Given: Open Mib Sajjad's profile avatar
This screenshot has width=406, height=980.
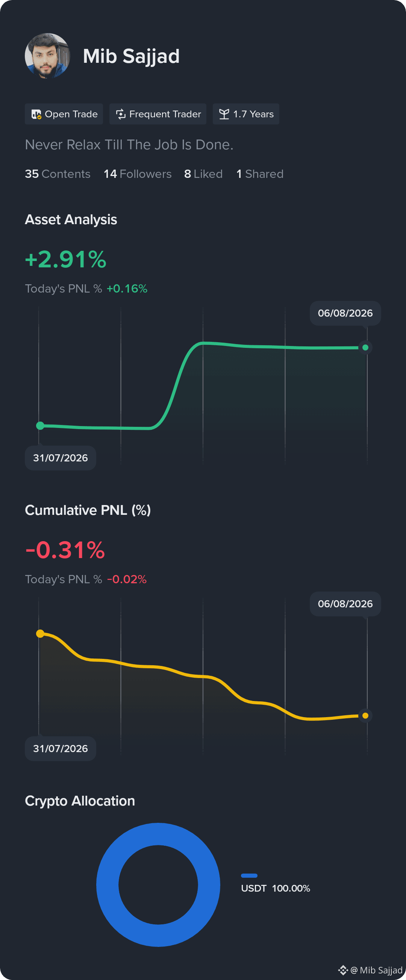Looking at the screenshot, I should point(47,56).
